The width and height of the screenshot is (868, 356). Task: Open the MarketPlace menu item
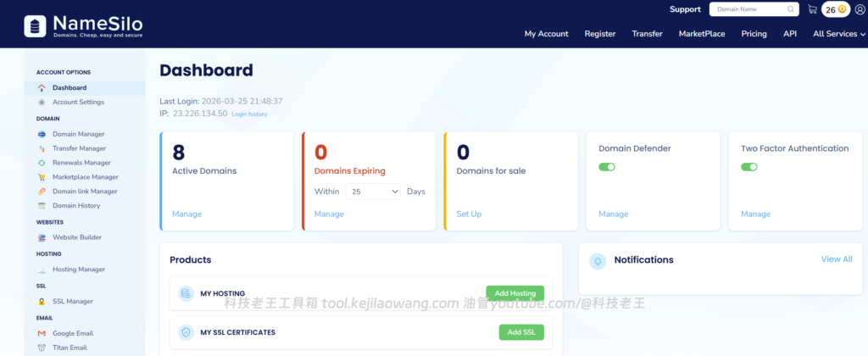click(702, 34)
